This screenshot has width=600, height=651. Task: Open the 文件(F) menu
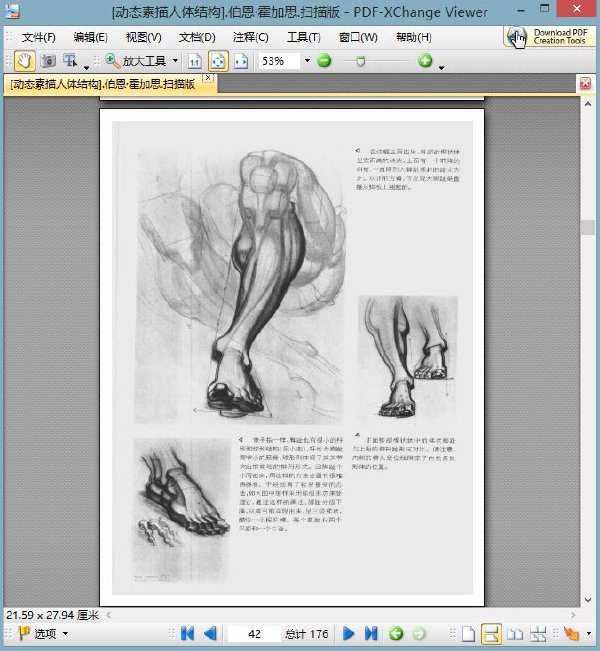pyautogui.click(x=38, y=37)
